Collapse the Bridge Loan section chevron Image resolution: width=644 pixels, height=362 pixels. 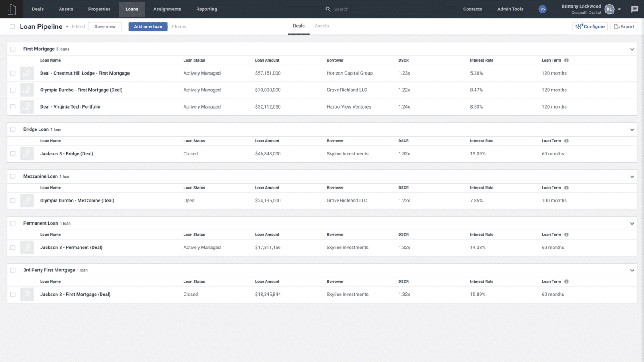(631, 129)
